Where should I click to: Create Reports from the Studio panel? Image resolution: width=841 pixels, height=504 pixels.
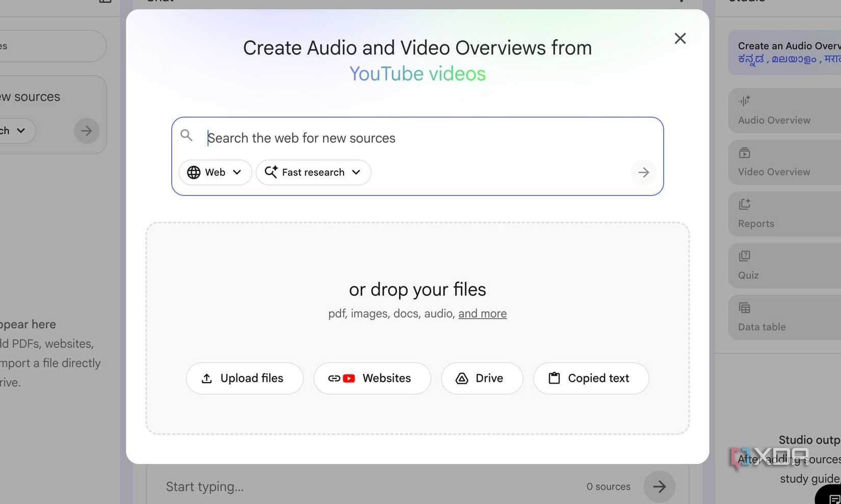pyautogui.click(x=785, y=214)
